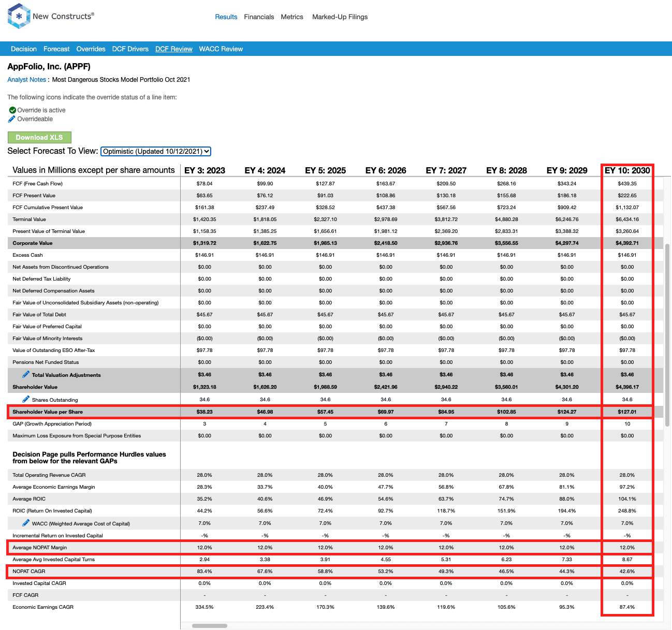This screenshot has width=672, height=630.
Task: Click the GAP (Growth Appreciation Period) label
Action: [52, 424]
